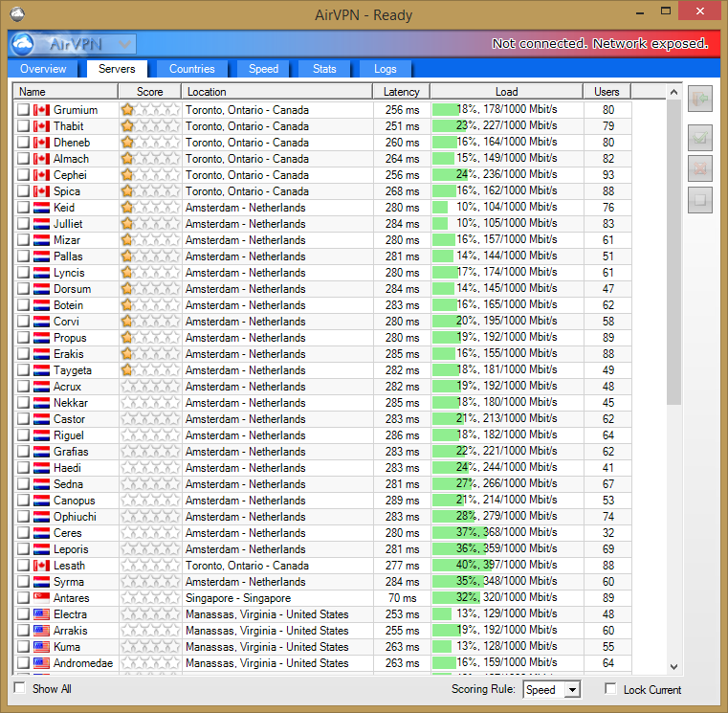Switch to the Overview tab
Viewport: 728px width, 713px height.
(43, 69)
